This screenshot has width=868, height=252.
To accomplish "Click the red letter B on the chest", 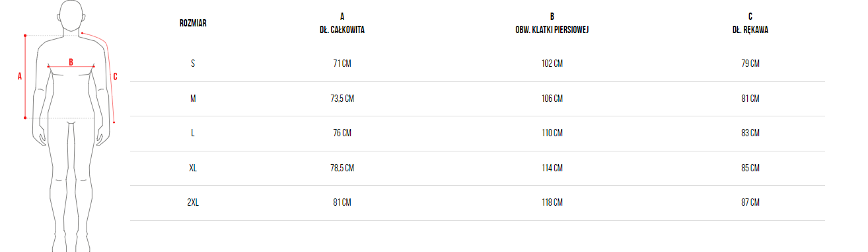I will point(71,62).
